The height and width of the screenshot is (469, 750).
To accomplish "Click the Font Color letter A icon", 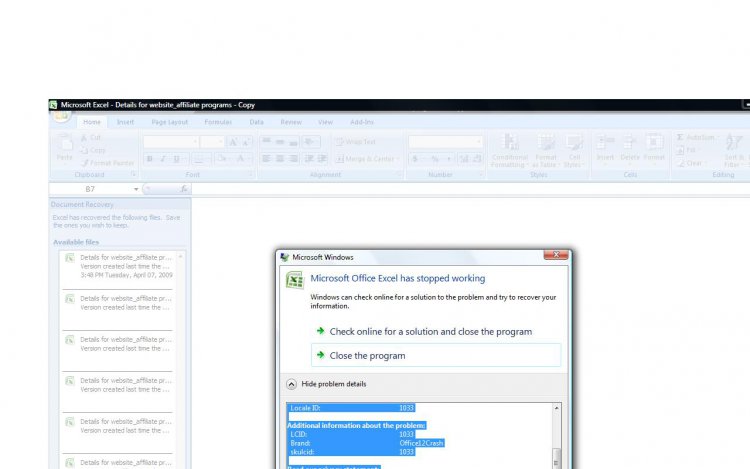I will click(x=241, y=159).
